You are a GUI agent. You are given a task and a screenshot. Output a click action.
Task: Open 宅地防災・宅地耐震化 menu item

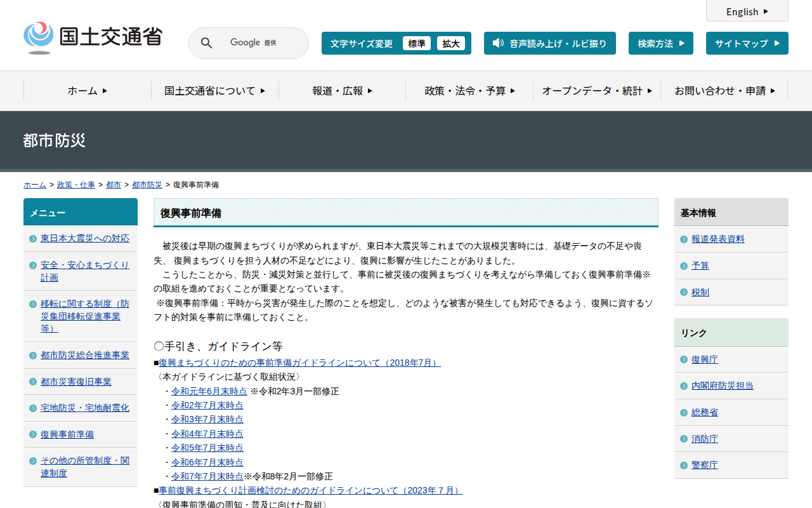(85, 408)
